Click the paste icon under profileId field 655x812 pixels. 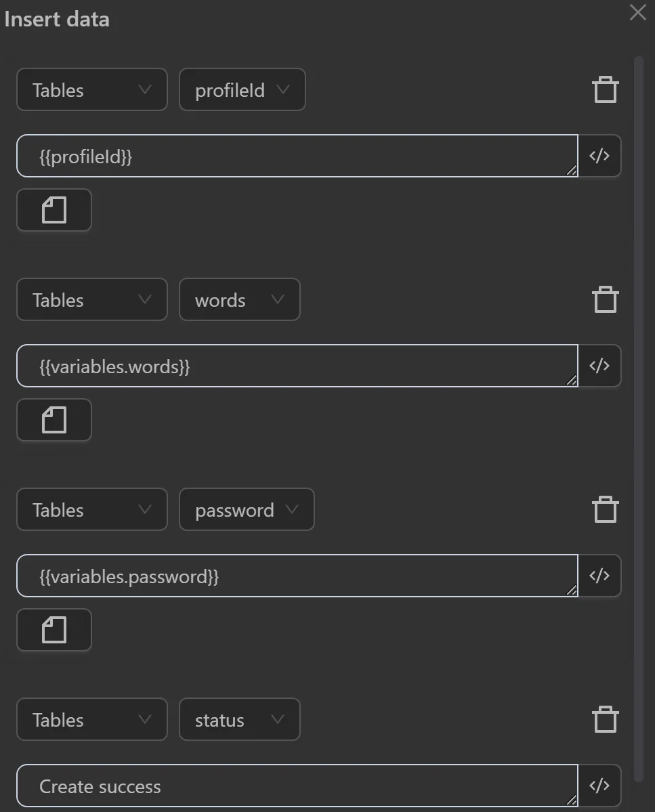(54, 210)
